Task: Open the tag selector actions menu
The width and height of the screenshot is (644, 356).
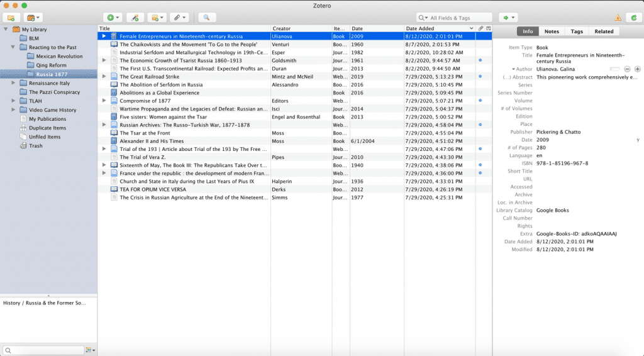Action: click(x=90, y=350)
